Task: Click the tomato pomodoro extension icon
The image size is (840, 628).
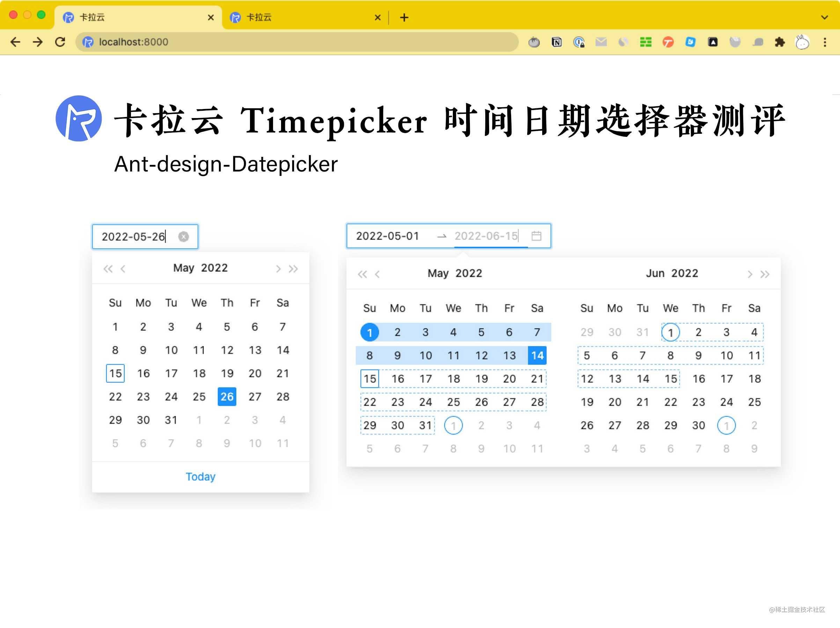Action: click(534, 42)
